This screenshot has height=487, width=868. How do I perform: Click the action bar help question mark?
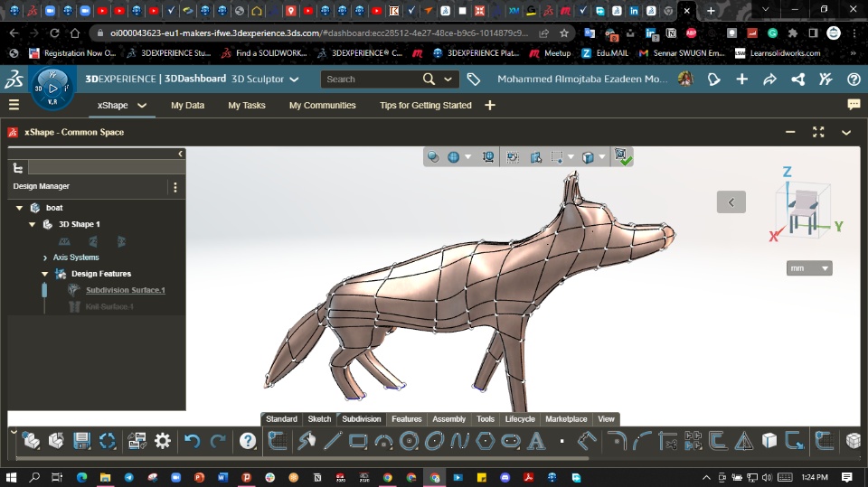point(248,441)
